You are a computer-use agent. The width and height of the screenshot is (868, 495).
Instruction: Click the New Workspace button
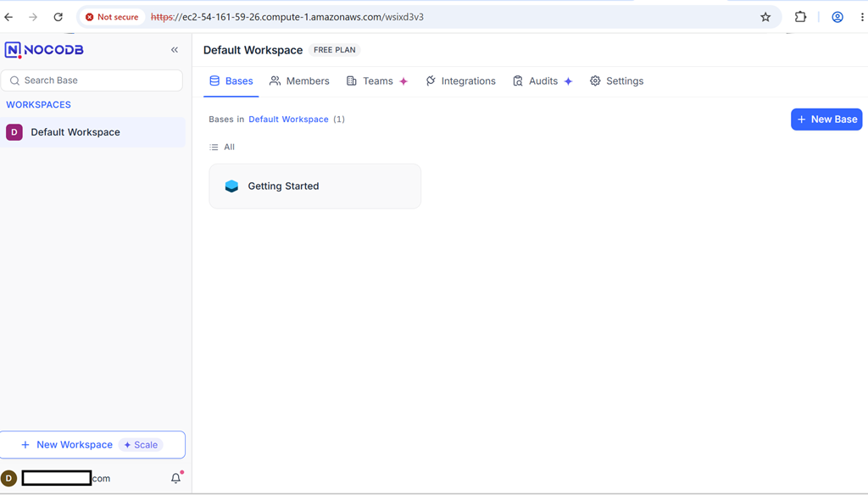pos(92,445)
